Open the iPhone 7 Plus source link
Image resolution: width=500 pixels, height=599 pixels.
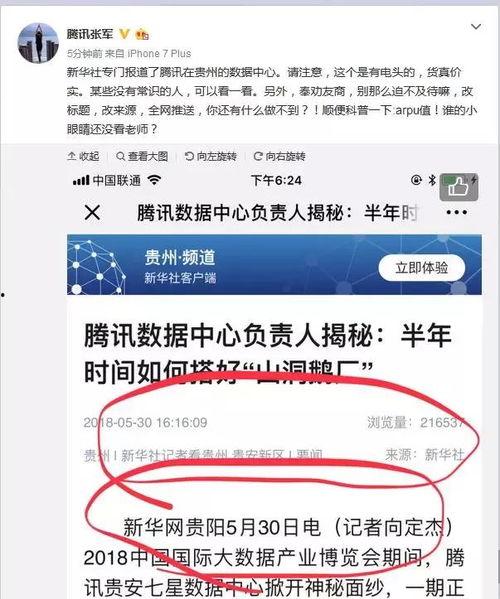[x=159, y=53]
